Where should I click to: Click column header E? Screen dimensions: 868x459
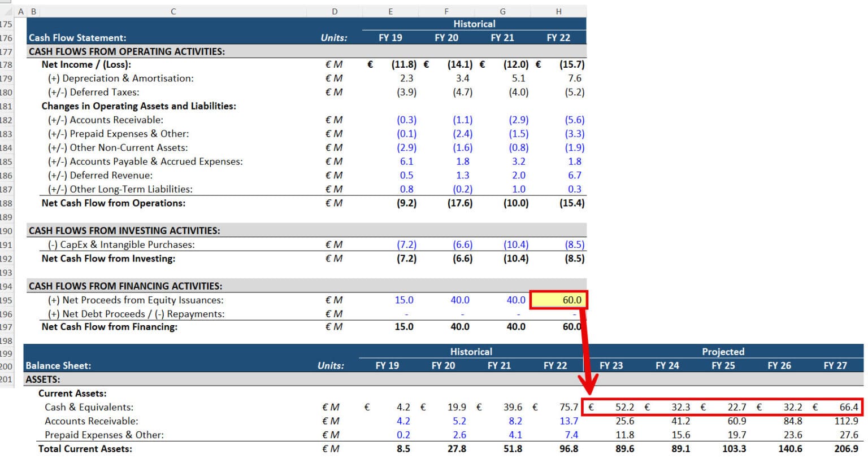click(390, 11)
